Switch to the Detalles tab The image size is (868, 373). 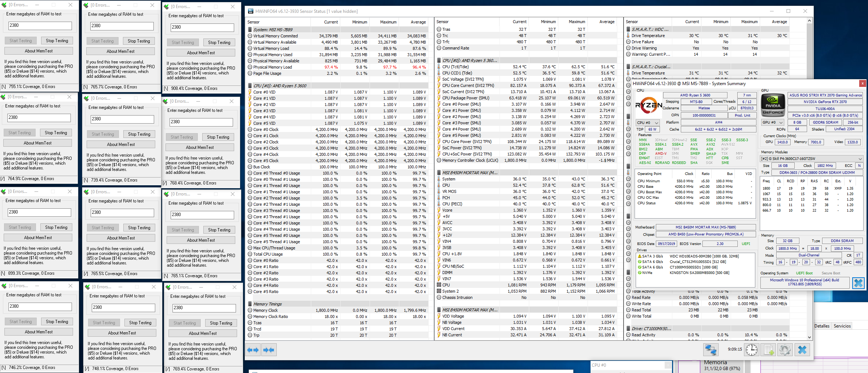pyautogui.click(x=822, y=326)
